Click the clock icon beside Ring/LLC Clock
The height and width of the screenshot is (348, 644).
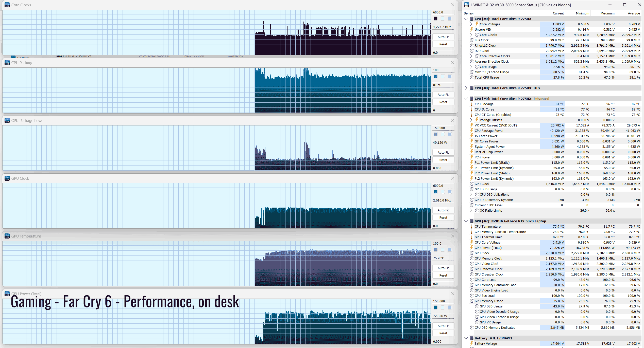click(472, 46)
